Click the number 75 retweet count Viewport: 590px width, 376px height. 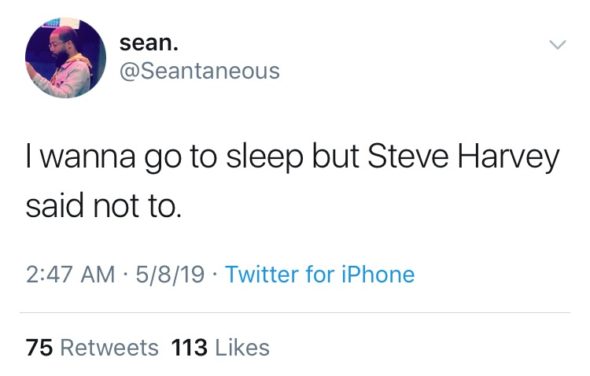tap(39, 347)
